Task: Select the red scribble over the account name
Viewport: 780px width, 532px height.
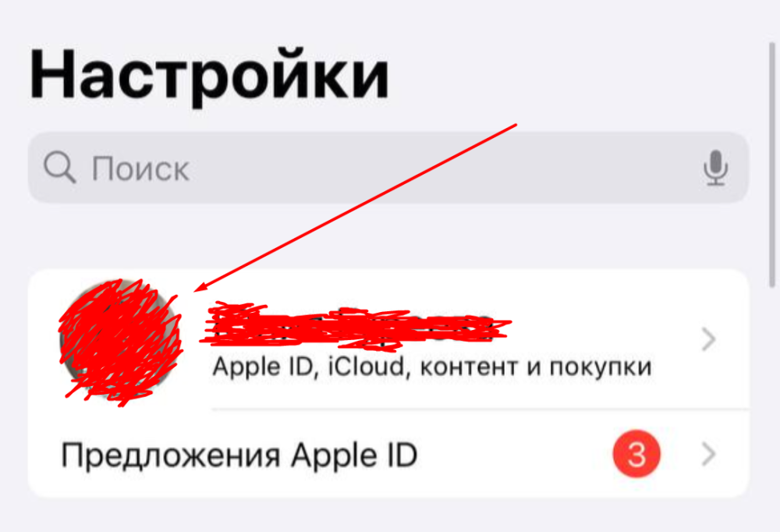Action: click(x=355, y=324)
